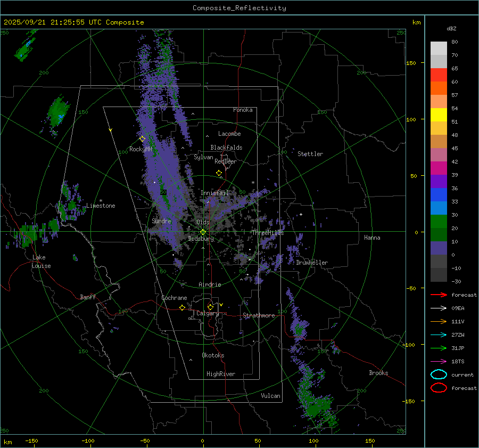Screen dimensions: 479x448
Task: Select the yellow diamond marker near Cochrane
Action: click(183, 307)
